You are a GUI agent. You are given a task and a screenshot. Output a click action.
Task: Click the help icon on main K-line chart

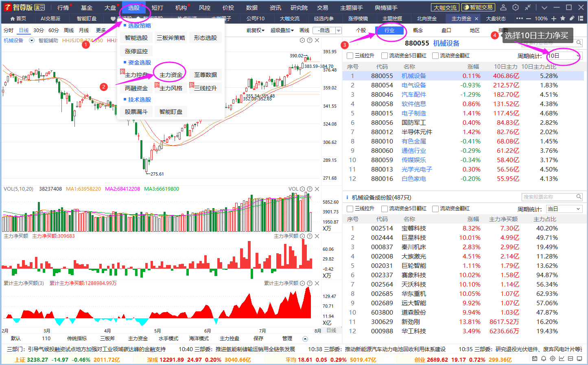(x=310, y=40)
